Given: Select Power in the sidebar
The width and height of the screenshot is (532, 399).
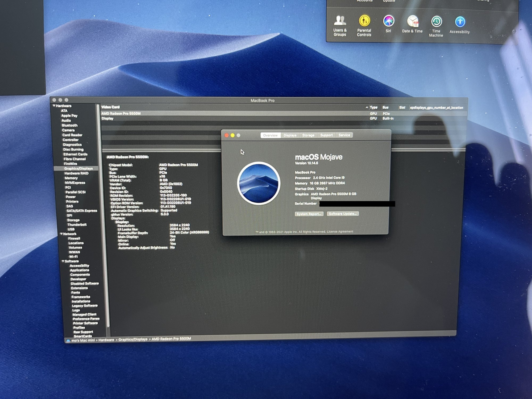Looking at the screenshot, I should click(71, 197).
